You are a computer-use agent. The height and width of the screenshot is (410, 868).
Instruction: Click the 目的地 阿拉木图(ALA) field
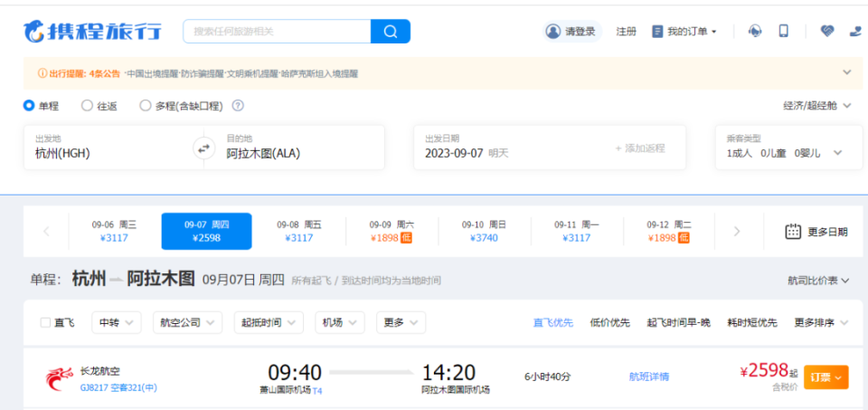[299, 148]
